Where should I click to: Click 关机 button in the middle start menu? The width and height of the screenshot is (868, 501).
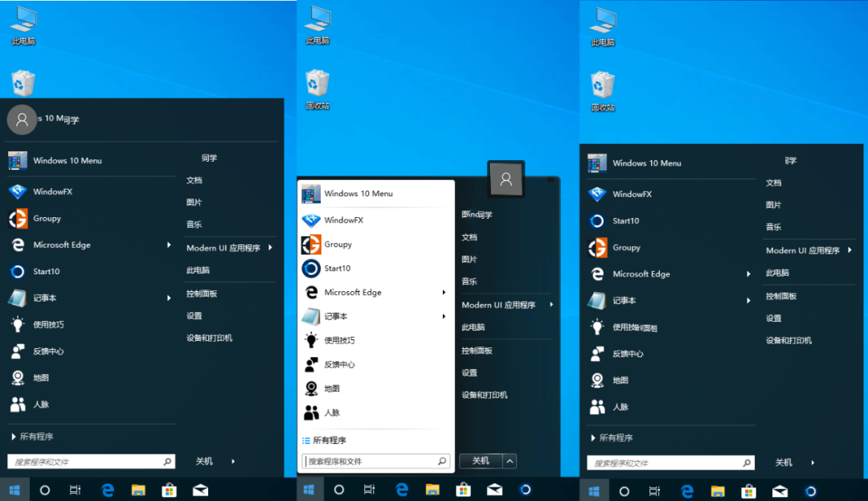[481, 461]
